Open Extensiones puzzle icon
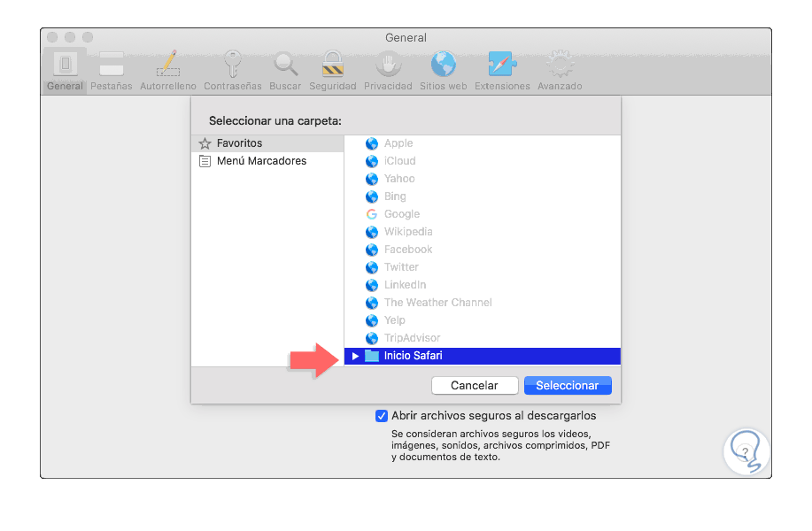 coord(502,65)
